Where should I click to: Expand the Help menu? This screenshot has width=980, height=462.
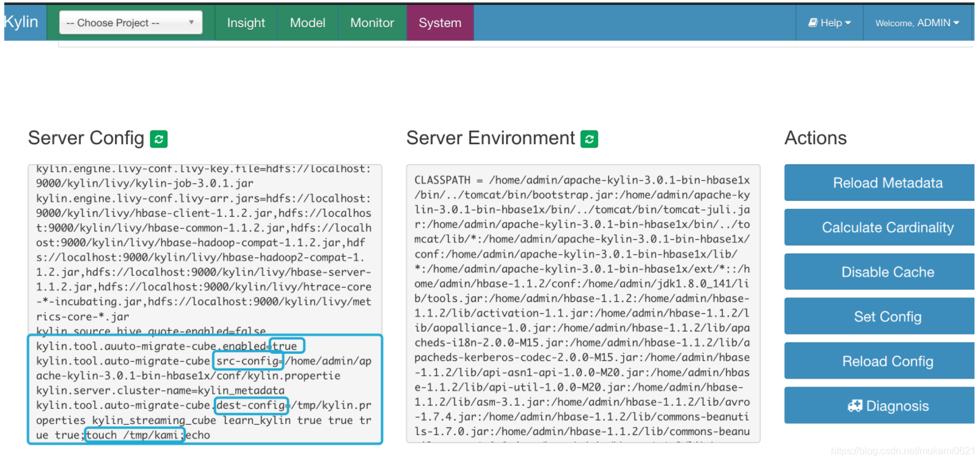[830, 23]
